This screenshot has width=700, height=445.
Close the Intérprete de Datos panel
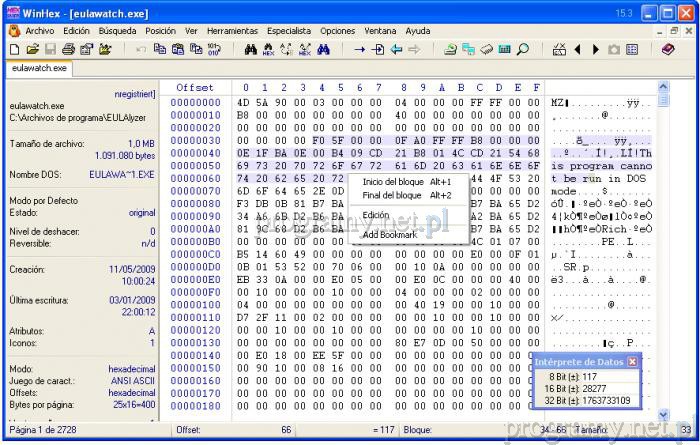[x=632, y=361]
